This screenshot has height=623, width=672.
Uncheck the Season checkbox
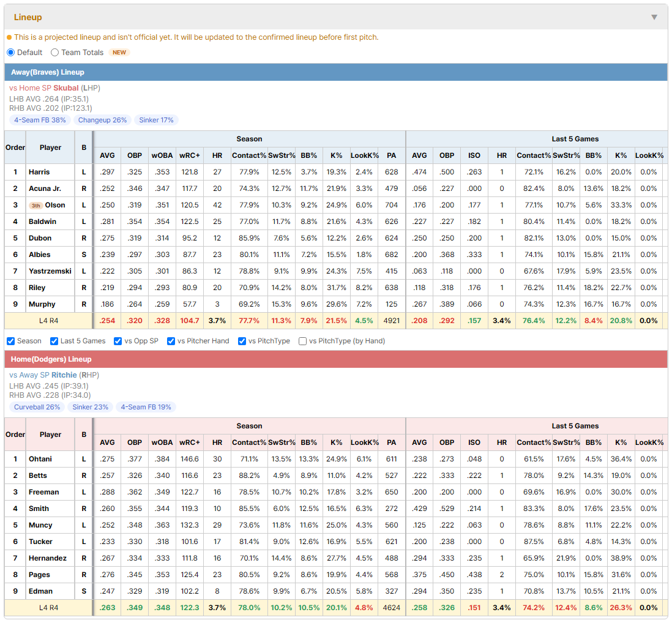(x=11, y=341)
